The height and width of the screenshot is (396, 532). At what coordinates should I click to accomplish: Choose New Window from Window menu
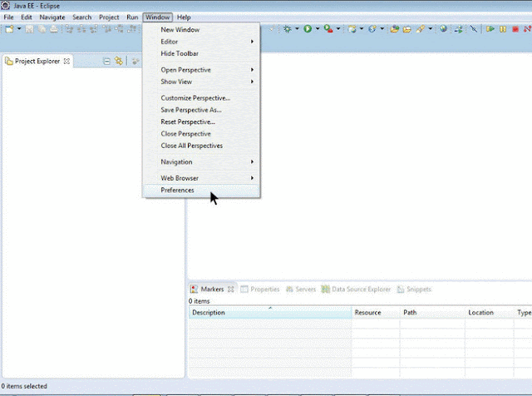pos(201,30)
